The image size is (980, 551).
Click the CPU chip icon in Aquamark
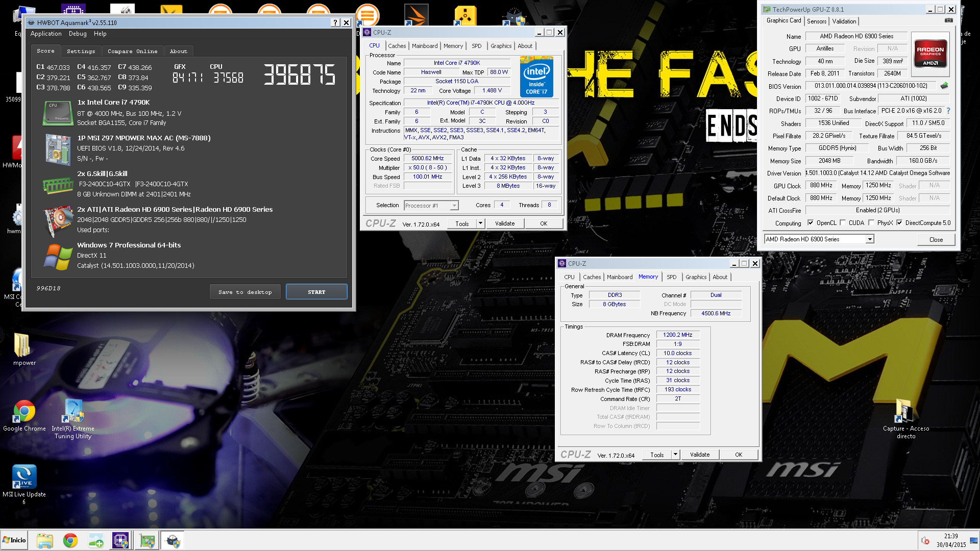point(58,113)
